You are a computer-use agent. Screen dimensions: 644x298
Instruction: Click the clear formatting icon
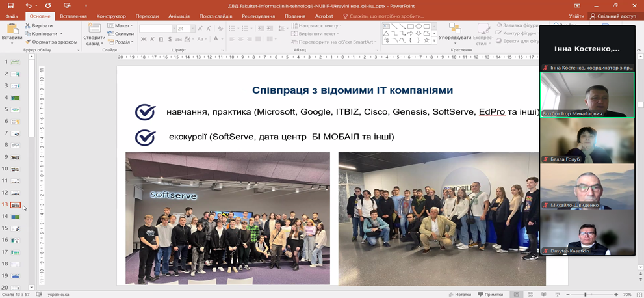(220, 29)
